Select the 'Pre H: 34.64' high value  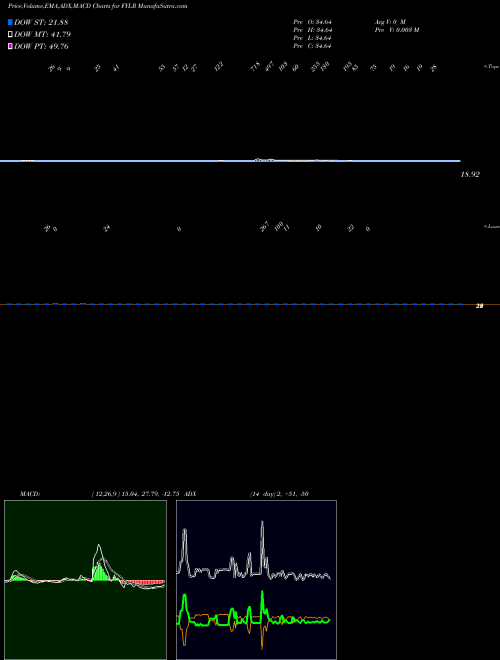[x=313, y=30]
